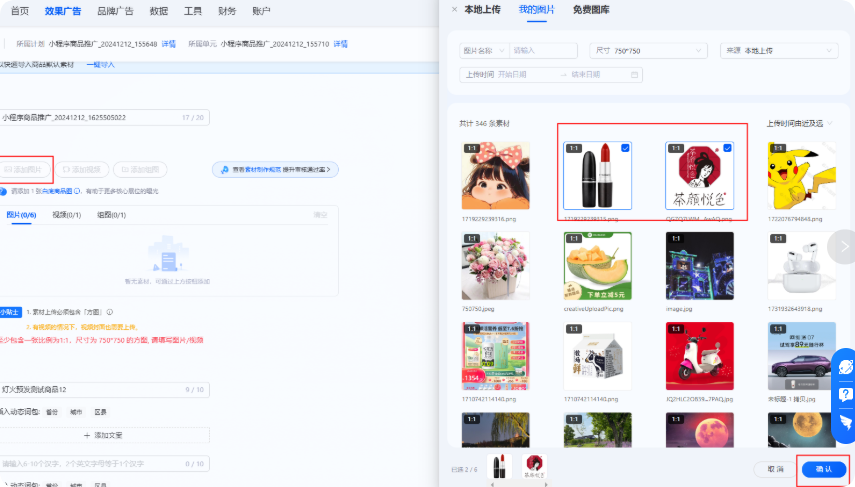855x487 pixels.
Task: Select the willow tree at dusk thumbnail
Action: pyautogui.click(x=496, y=430)
